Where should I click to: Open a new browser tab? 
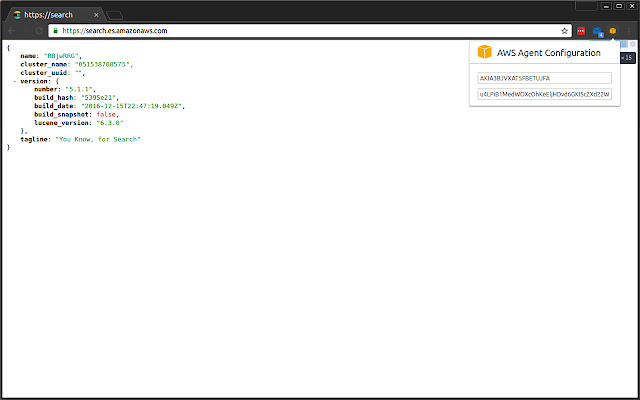pos(114,16)
